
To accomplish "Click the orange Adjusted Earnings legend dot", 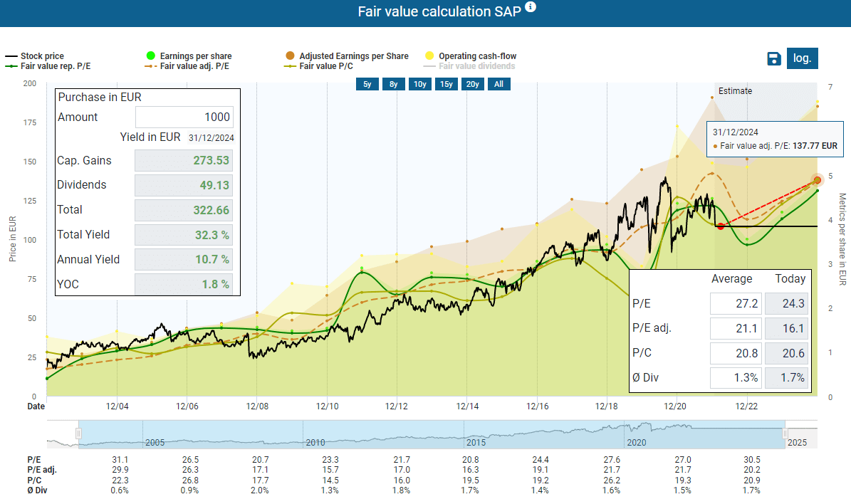I will (x=290, y=56).
